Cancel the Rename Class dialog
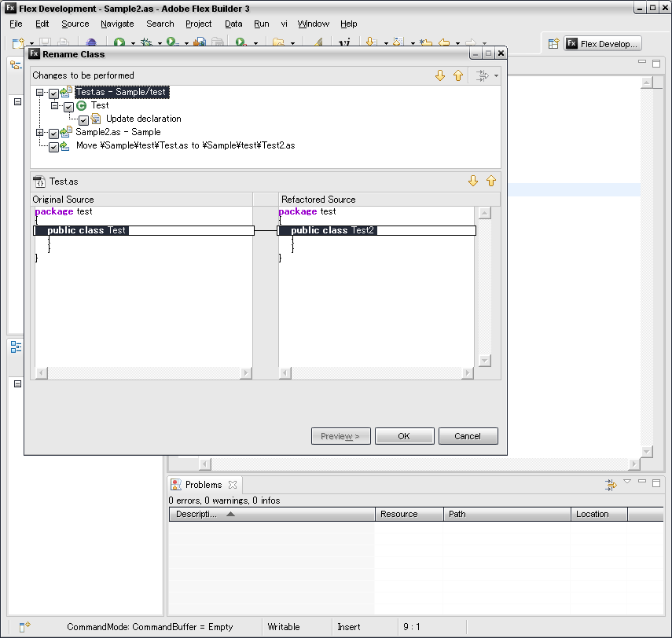The width and height of the screenshot is (672, 638). (468, 436)
